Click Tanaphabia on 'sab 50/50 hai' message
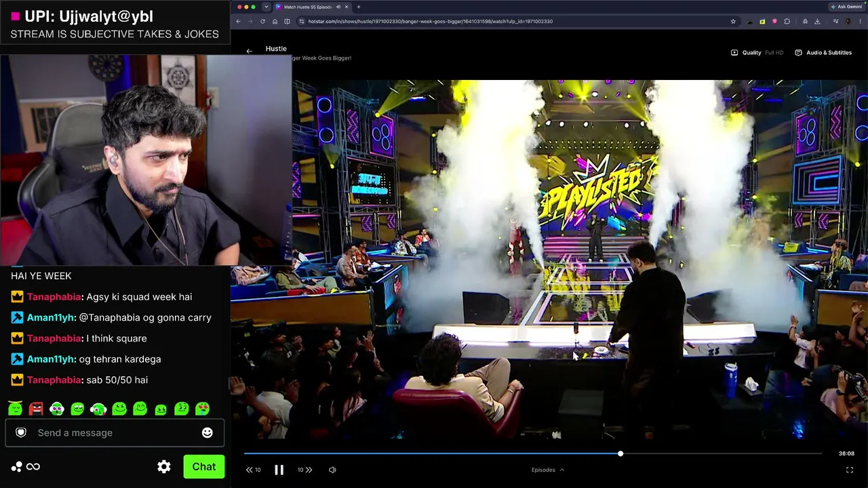Screen dimensions: 868x488 click(x=54, y=380)
